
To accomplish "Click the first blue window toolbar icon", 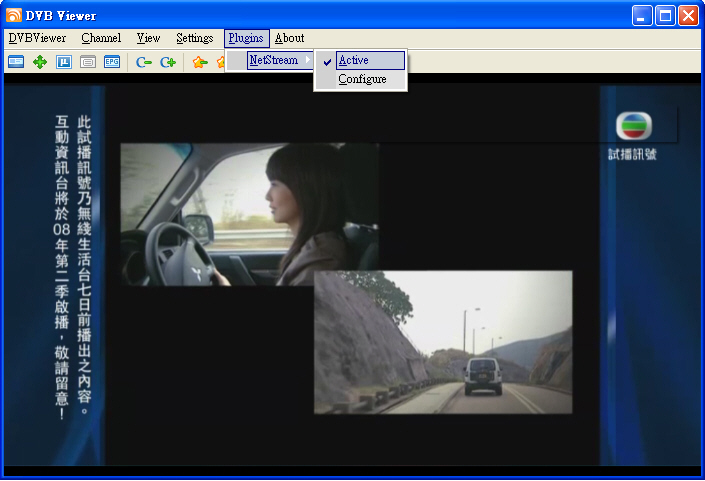I will (x=16, y=62).
